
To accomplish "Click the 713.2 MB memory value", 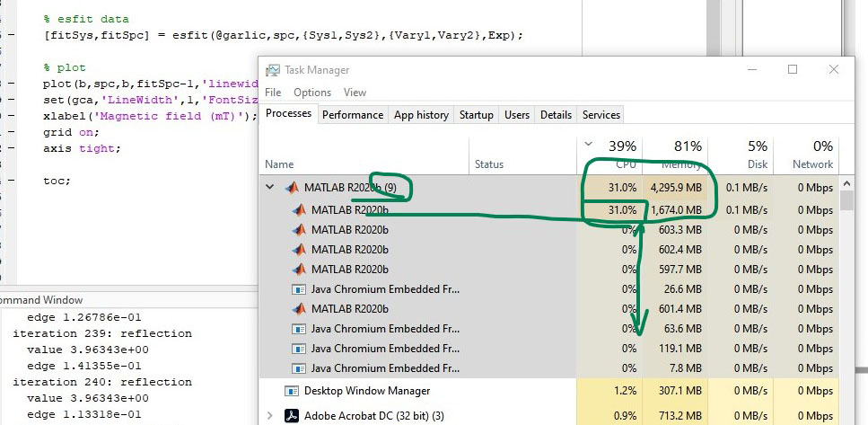I will pos(682,416).
